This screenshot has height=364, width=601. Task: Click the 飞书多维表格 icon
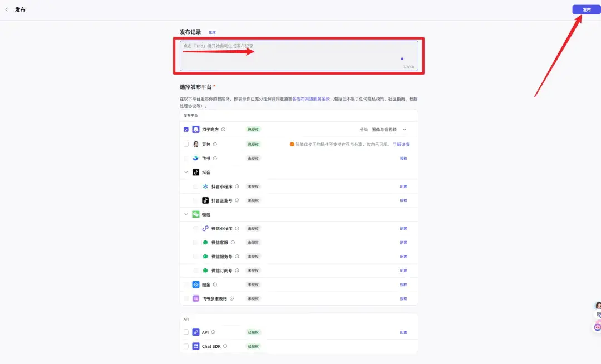pos(195,298)
